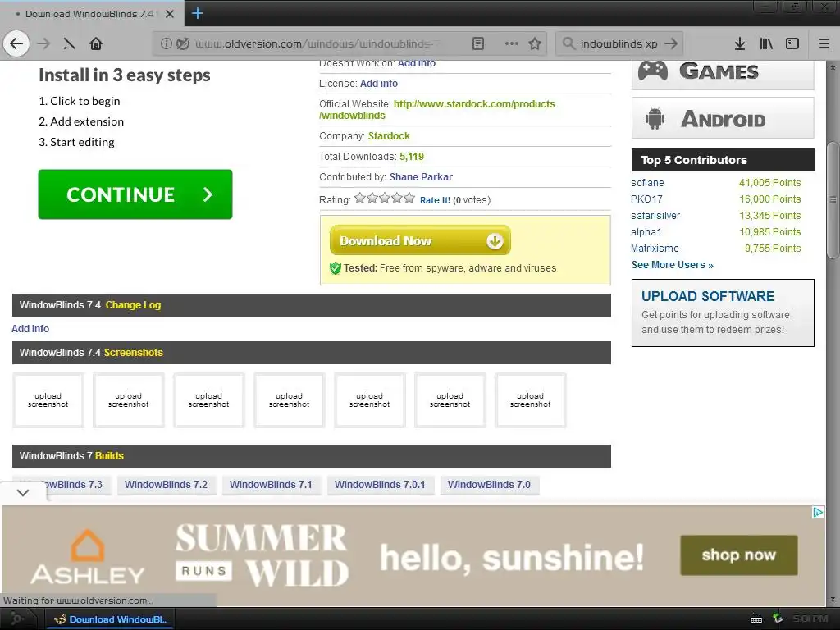The height and width of the screenshot is (630, 840).
Task: Click the AdChoices icon on banner ad
Action: point(818,512)
